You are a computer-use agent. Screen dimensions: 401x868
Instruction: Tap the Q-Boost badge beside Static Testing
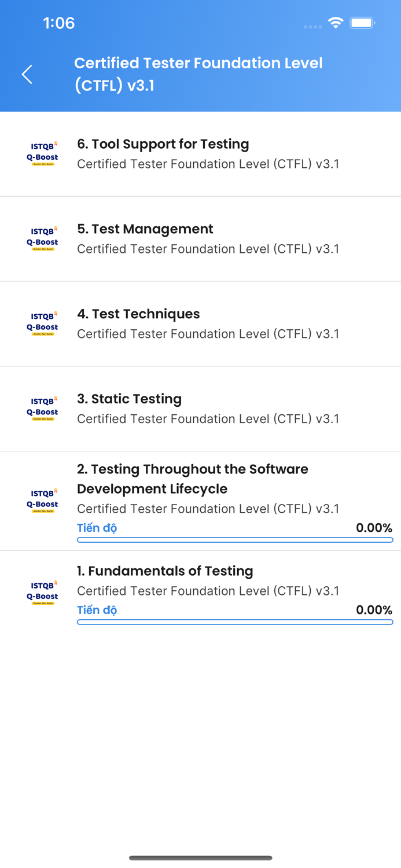pyautogui.click(x=42, y=407)
